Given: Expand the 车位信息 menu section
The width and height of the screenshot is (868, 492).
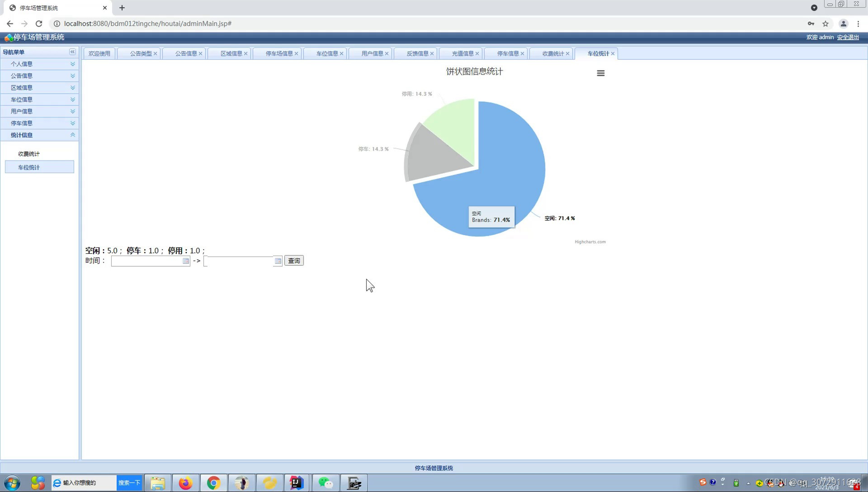Looking at the screenshot, I should click(x=39, y=99).
